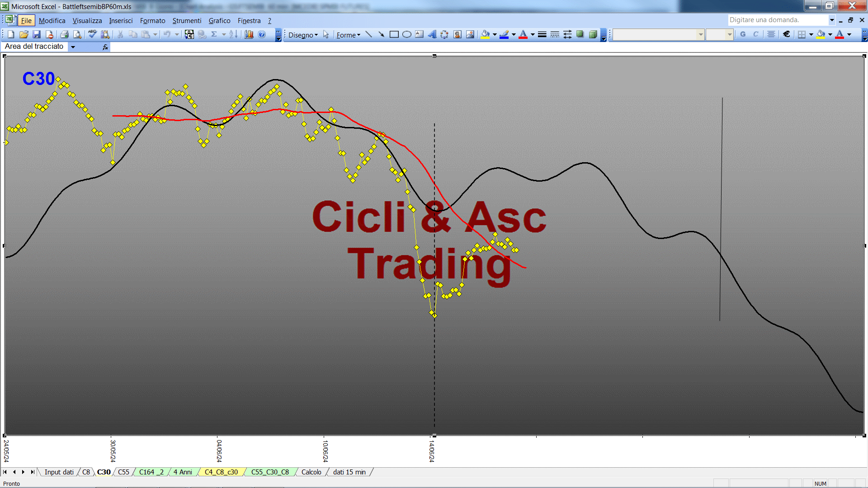Expand the AutoSum function dropdown arrow
Image resolution: width=868 pixels, height=488 pixels.
223,34
